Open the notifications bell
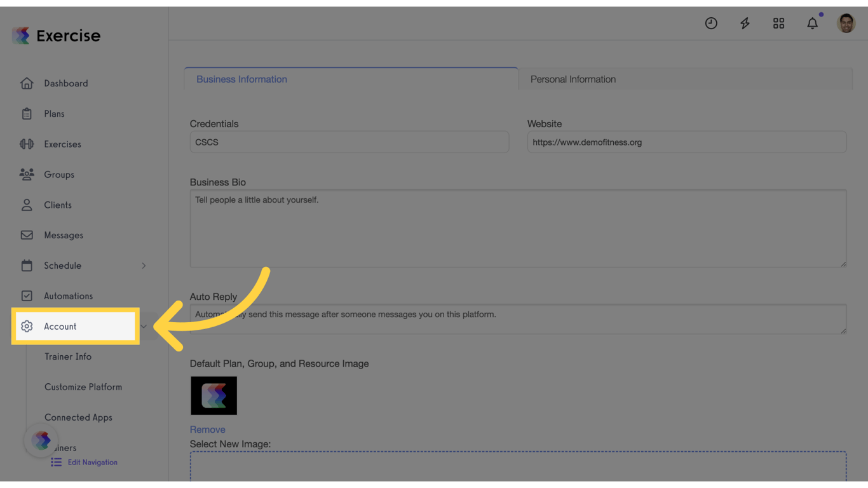Screen dimensions: 868x488 tap(813, 24)
